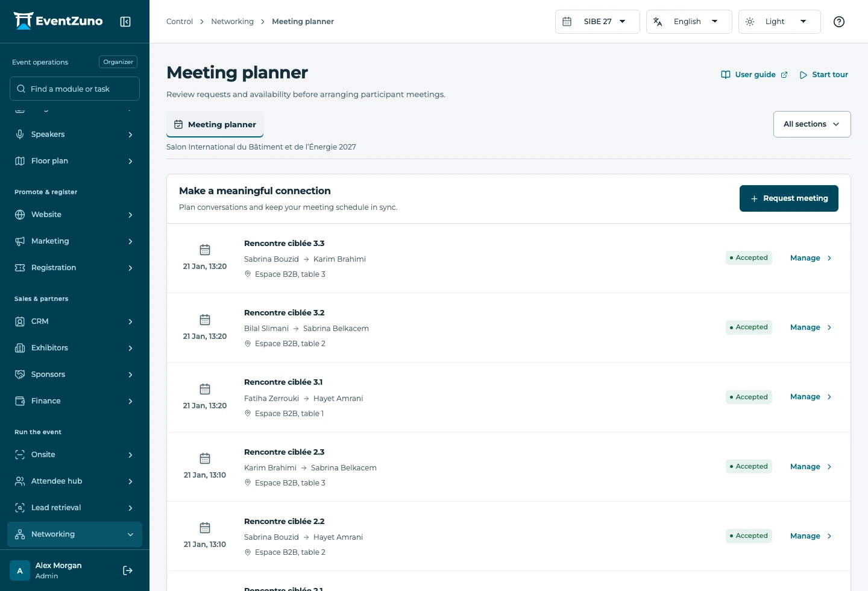Click the Marketing megaphone icon

click(20, 241)
